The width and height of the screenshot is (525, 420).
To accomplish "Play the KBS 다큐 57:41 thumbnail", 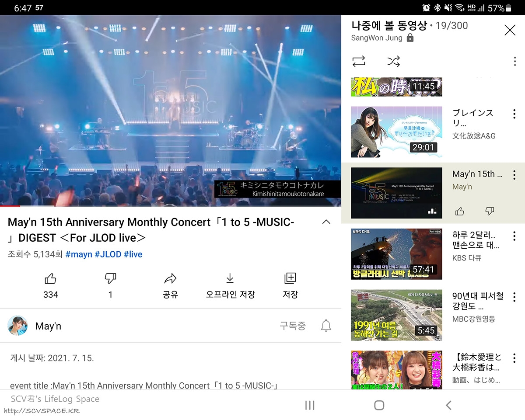I will click(x=397, y=254).
